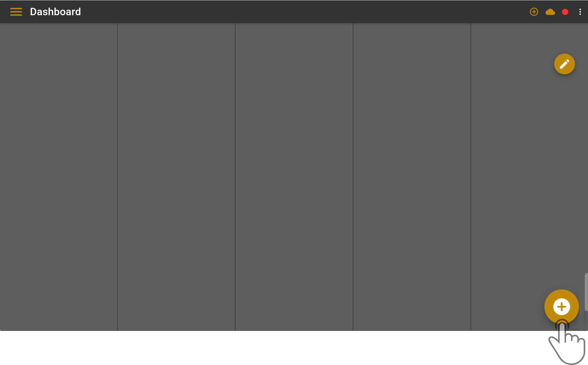Open the three-dot overflow menu
This screenshot has height=365, width=588.
pyautogui.click(x=580, y=11)
